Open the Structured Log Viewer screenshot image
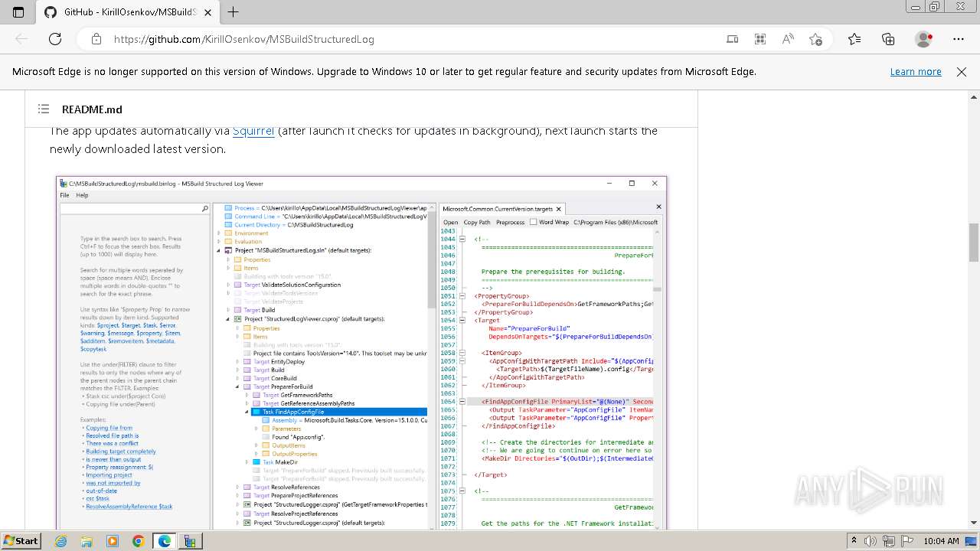980x551 pixels. point(361,352)
